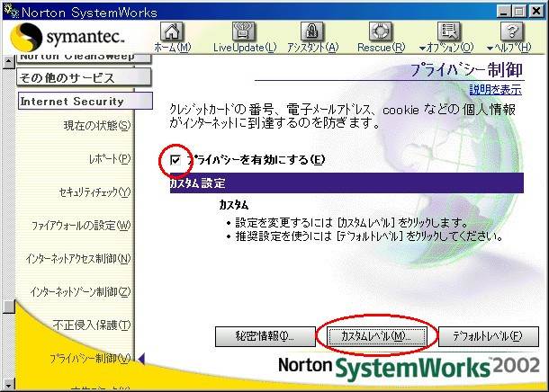Click the カスタムレベル button
The image size is (549, 392).
[x=377, y=336]
